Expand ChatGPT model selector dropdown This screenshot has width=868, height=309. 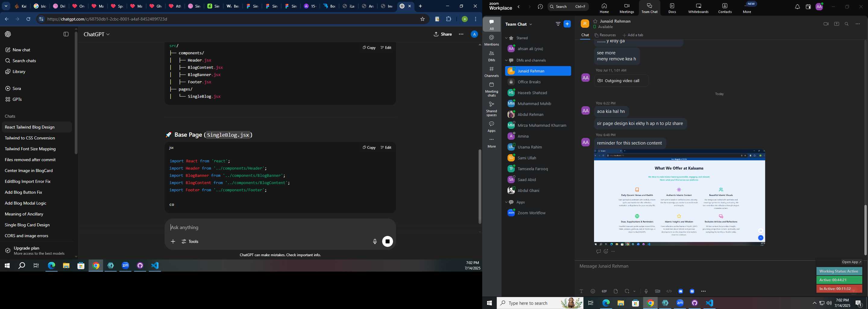point(97,34)
